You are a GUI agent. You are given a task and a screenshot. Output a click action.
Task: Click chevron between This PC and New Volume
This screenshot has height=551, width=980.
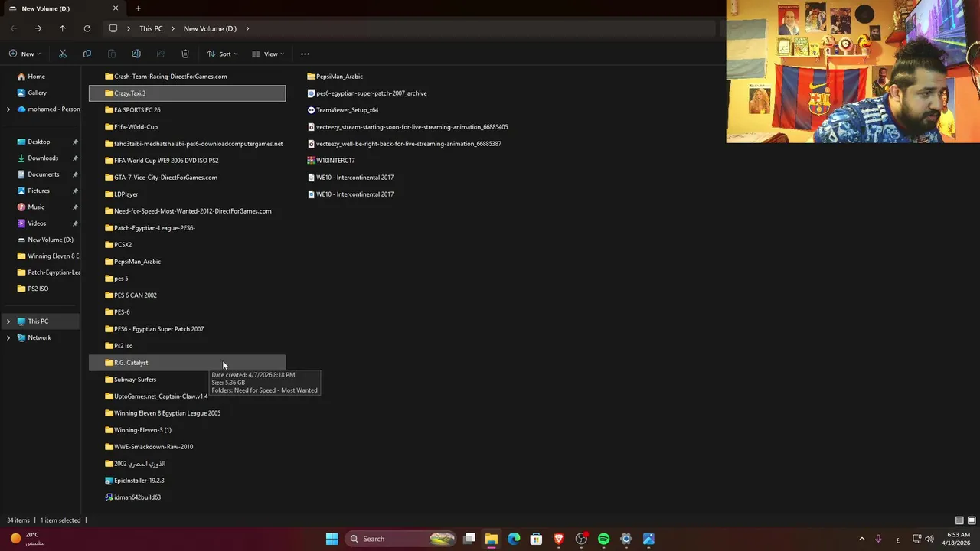click(173, 28)
